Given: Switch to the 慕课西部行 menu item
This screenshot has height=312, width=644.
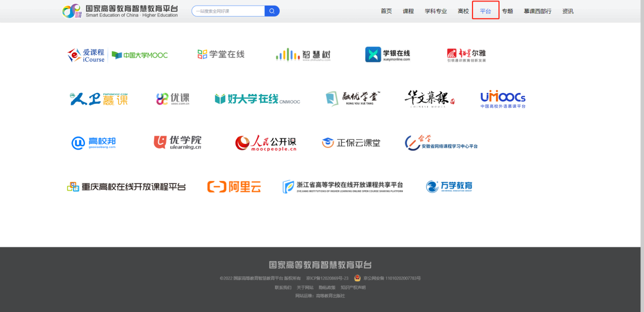Looking at the screenshot, I should pyautogui.click(x=537, y=11).
